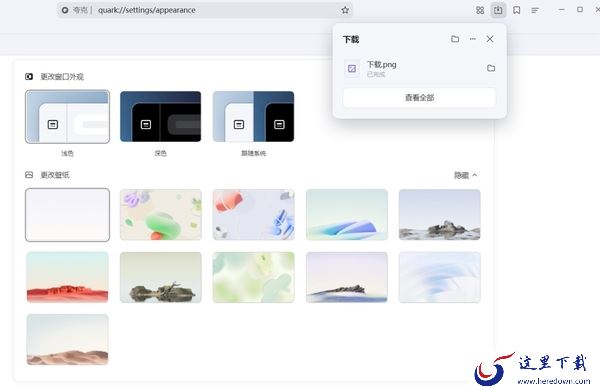
Task: Open more options in downloads popup
Action: pos(473,39)
